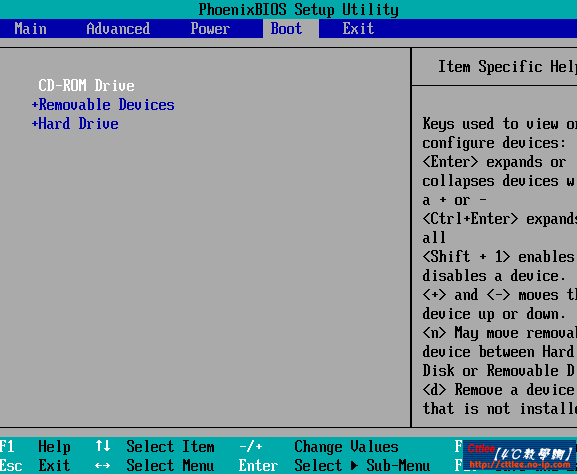Click the Esc Exit key legend

tap(35, 466)
